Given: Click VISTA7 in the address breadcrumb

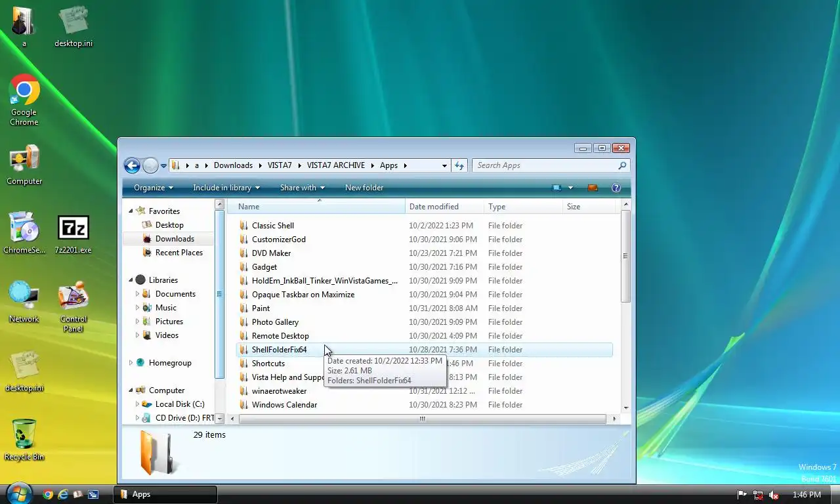Looking at the screenshot, I should pos(280,165).
